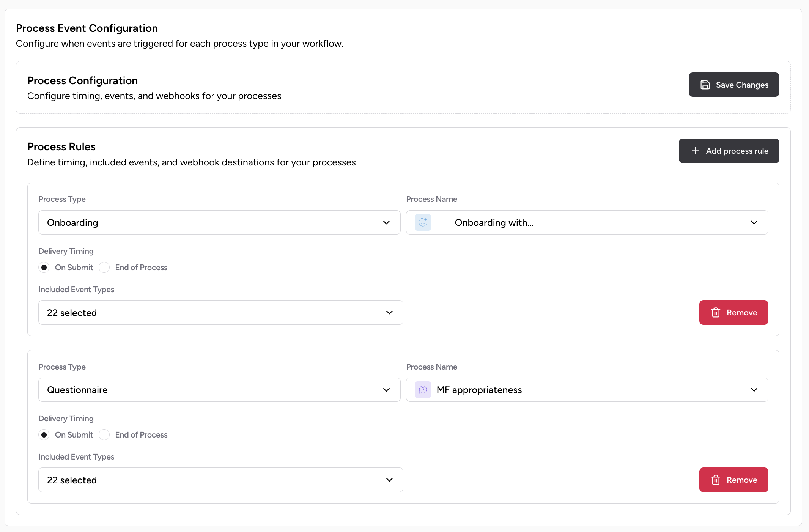
Task: Click chevron arrow of MF appropriateness dropdown
Action: 754,390
